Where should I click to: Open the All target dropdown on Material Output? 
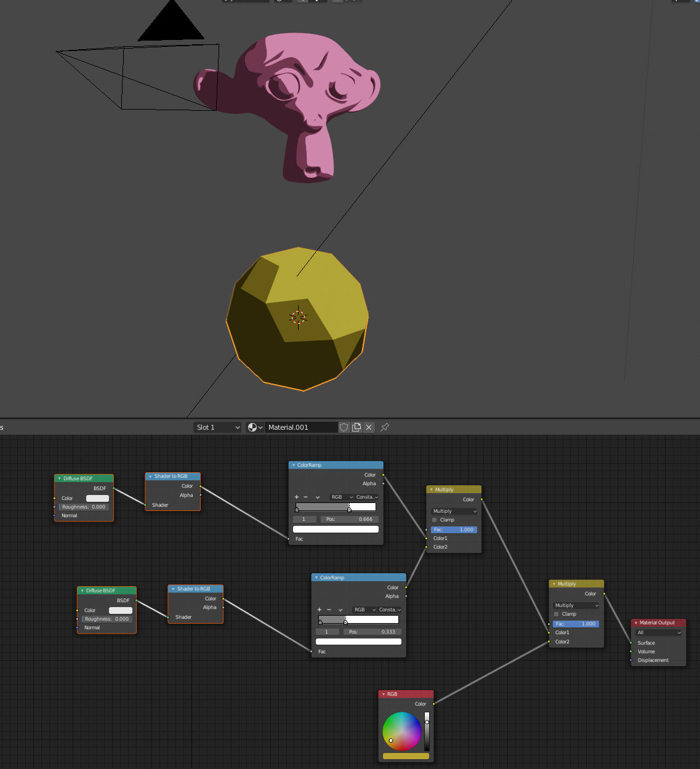(x=659, y=632)
